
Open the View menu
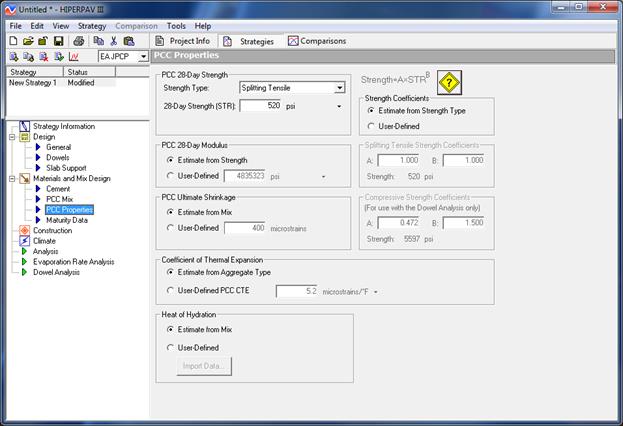coord(61,26)
